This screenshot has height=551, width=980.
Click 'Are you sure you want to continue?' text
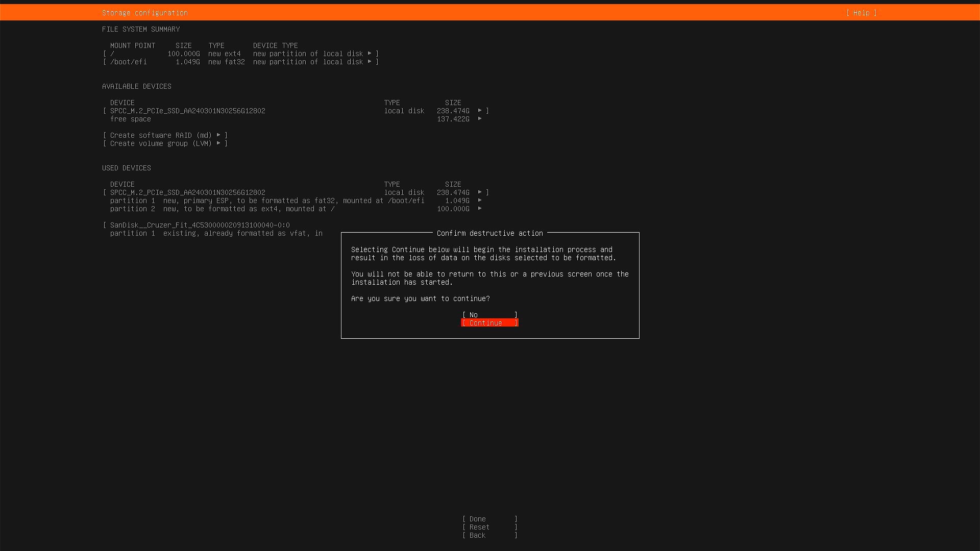pyautogui.click(x=421, y=298)
